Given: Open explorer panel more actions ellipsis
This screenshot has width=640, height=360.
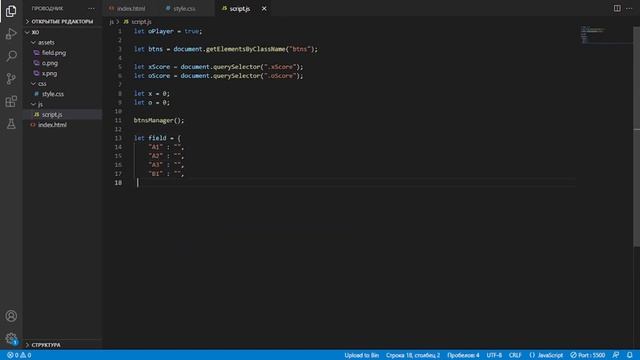Looking at the screenshot, I should coord(91,9).
